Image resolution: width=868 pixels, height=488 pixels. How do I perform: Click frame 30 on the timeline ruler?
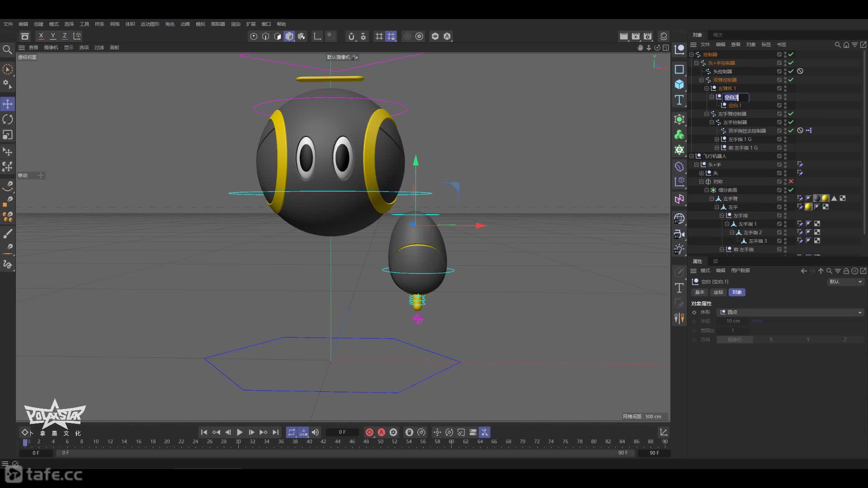coord(238,442)
